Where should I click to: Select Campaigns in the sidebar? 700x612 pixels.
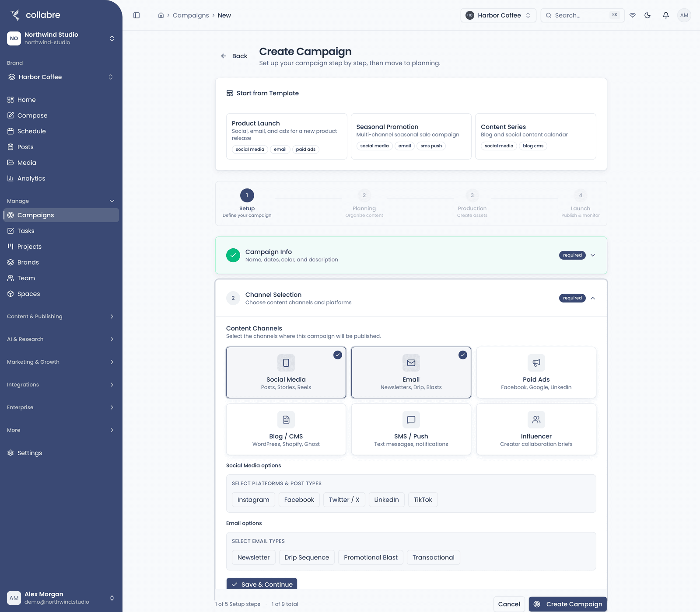coord(61,215)
